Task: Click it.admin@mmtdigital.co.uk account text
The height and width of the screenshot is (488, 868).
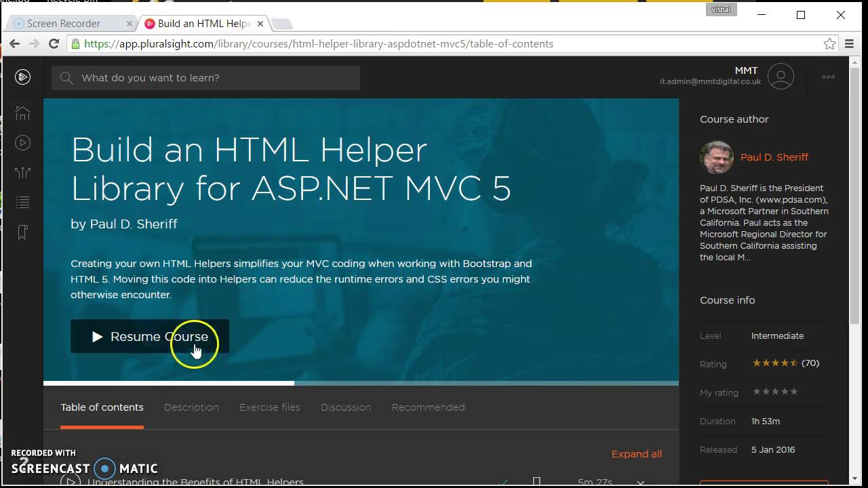Action: [x=710, y=81]
